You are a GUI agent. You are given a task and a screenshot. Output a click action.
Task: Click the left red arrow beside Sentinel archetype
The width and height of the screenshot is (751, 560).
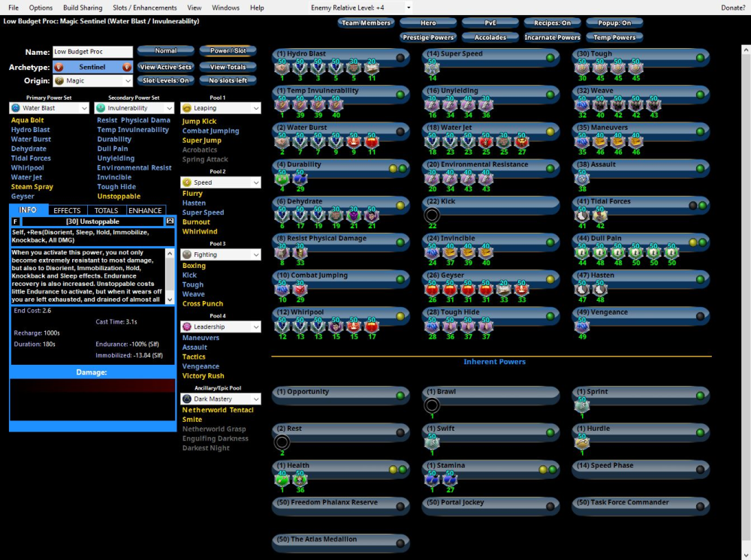(58, 67)
